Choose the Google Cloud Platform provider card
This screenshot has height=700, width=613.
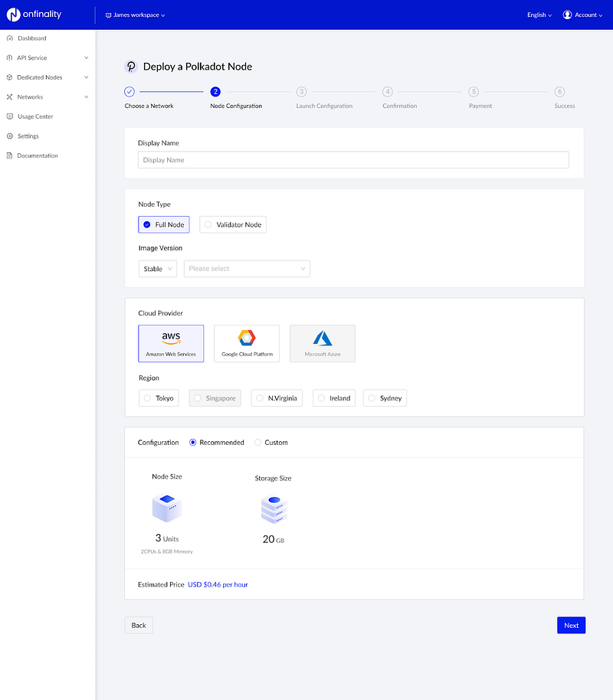(247, 343)
